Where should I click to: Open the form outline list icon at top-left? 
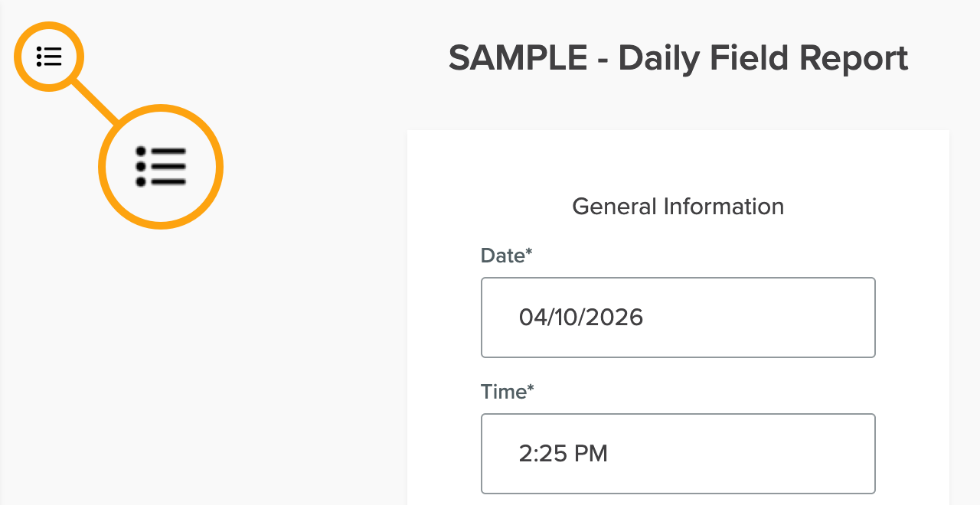point(49,57)
